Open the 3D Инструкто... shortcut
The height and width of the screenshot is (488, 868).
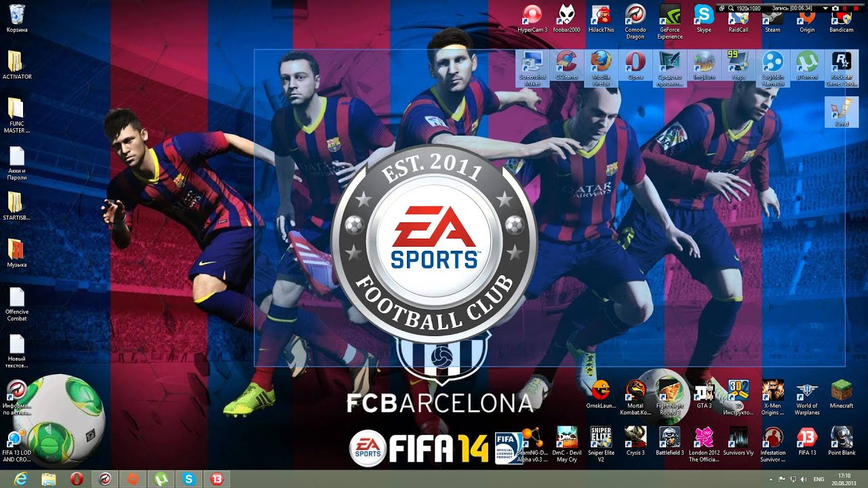coord(738,397)
